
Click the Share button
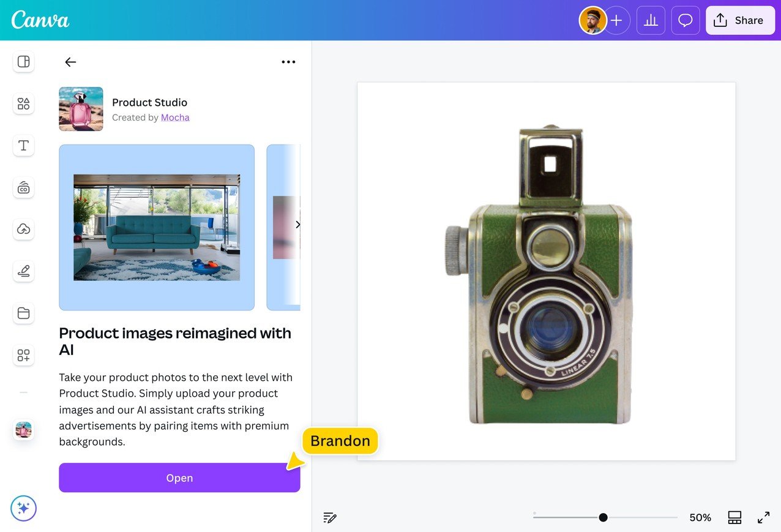[x=739, y=21]
